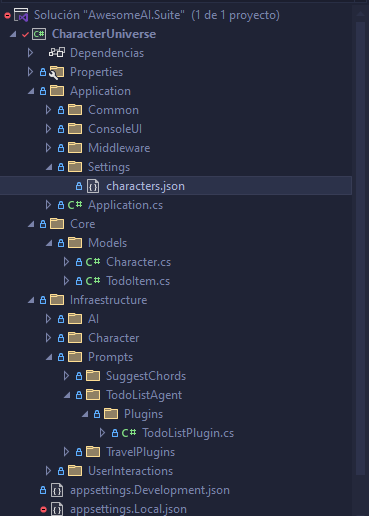Click the Application folder icon
Viewport: 369px width, 516px height.
coord(57,91)
